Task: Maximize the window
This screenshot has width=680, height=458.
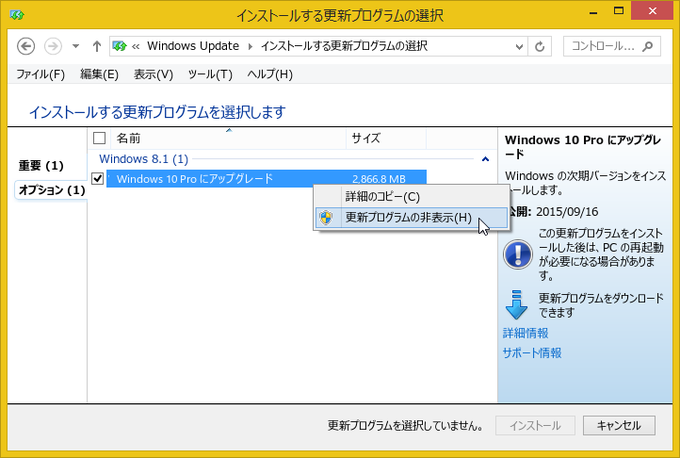Action: coord(619,11)
